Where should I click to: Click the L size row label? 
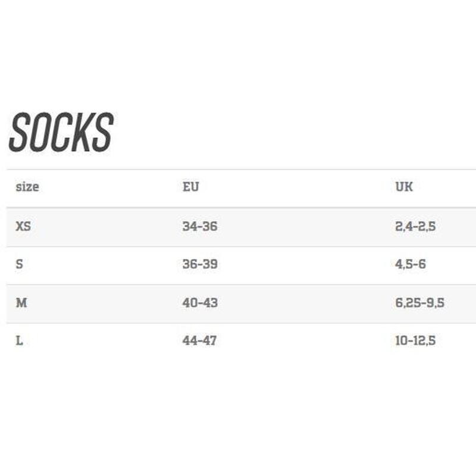click(x=19, y=340)
